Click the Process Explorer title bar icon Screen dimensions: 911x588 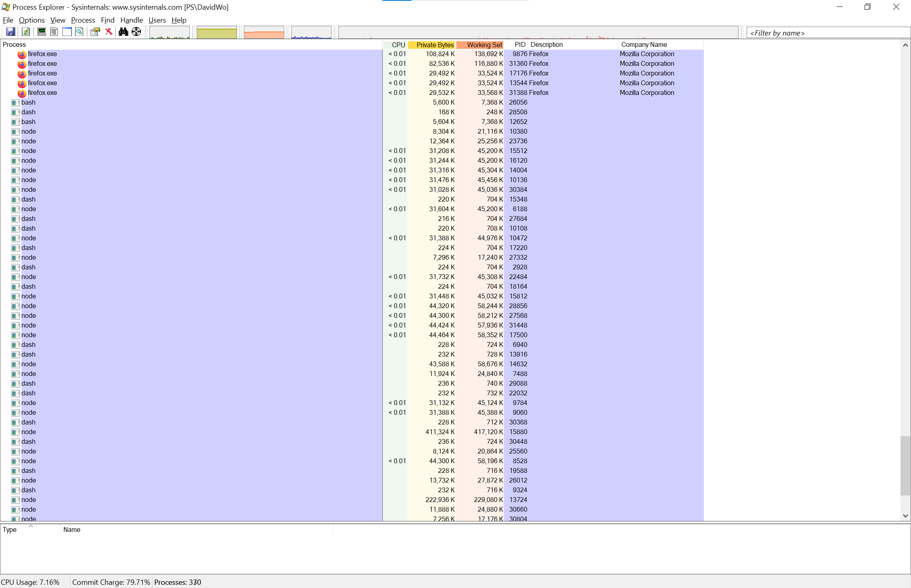[6, 7]
